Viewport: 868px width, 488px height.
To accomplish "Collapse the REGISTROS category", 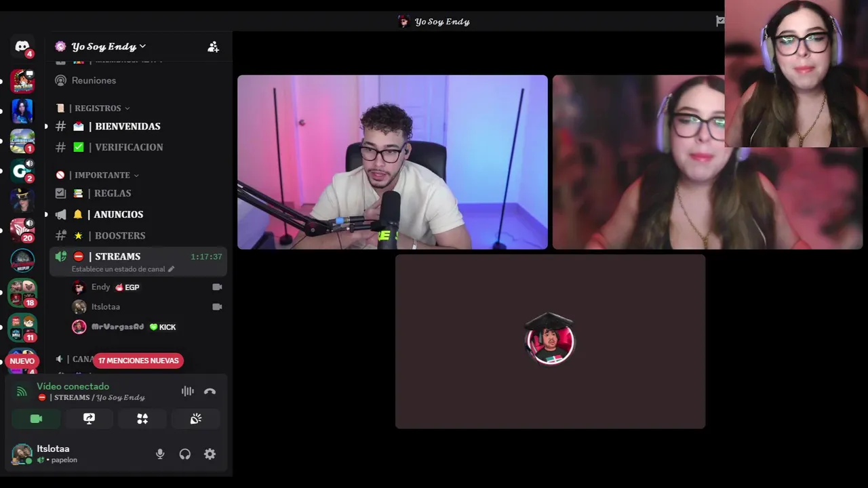I will pos(93,108).
